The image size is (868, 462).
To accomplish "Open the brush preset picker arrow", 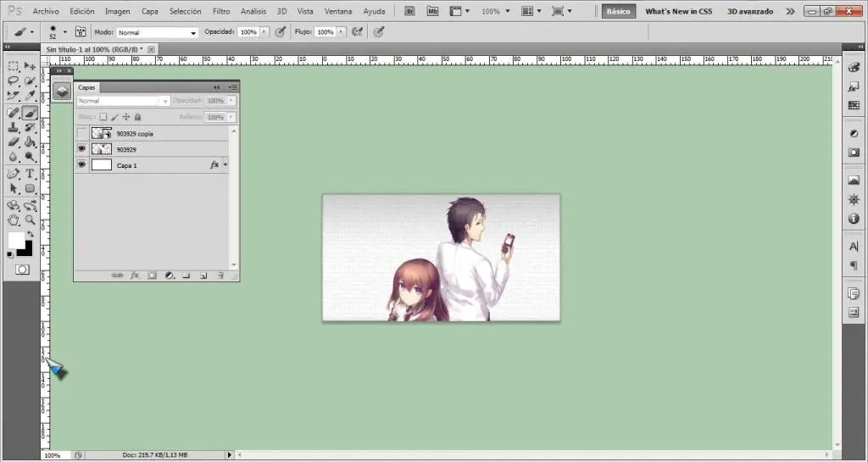I will 64,32.
